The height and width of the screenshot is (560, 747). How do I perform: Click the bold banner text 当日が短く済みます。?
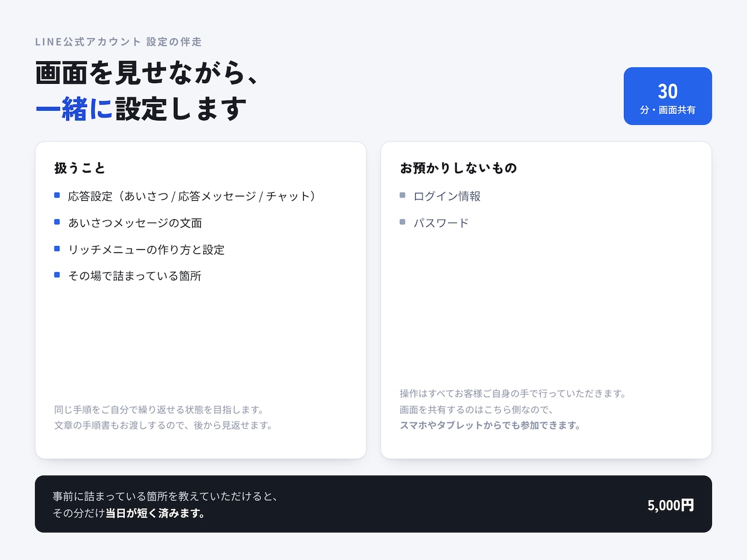[156, 513]
